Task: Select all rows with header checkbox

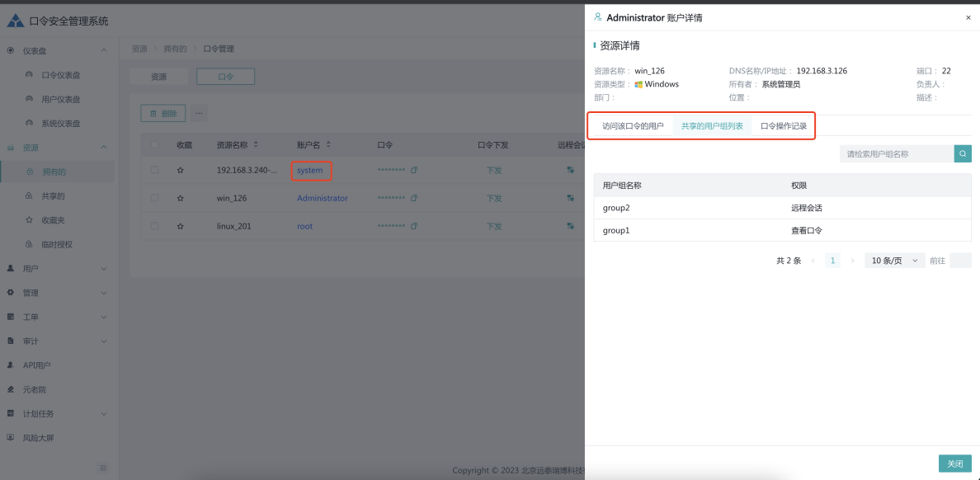Action: [x=154, y=144]
